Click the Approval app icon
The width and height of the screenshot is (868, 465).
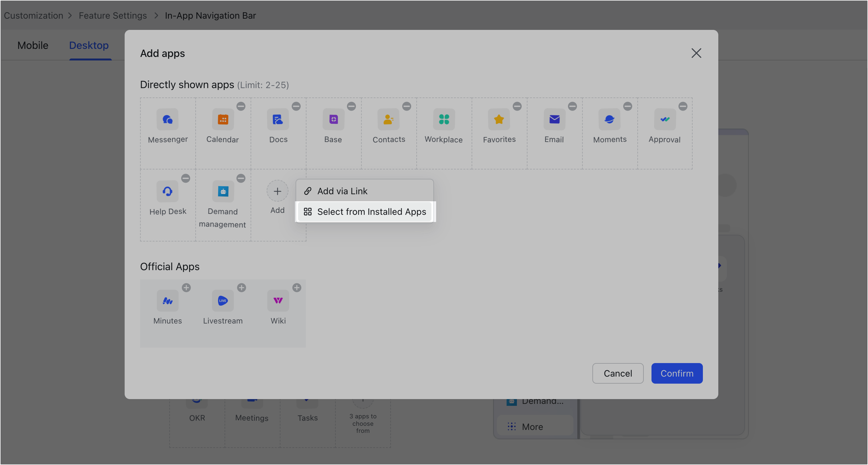665,119
